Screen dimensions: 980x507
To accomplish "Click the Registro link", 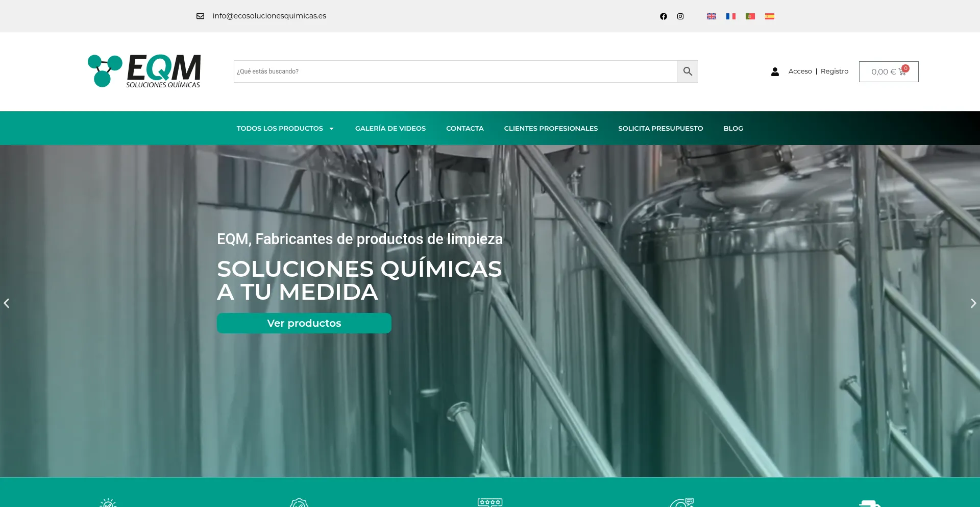I will pos(834,71).
